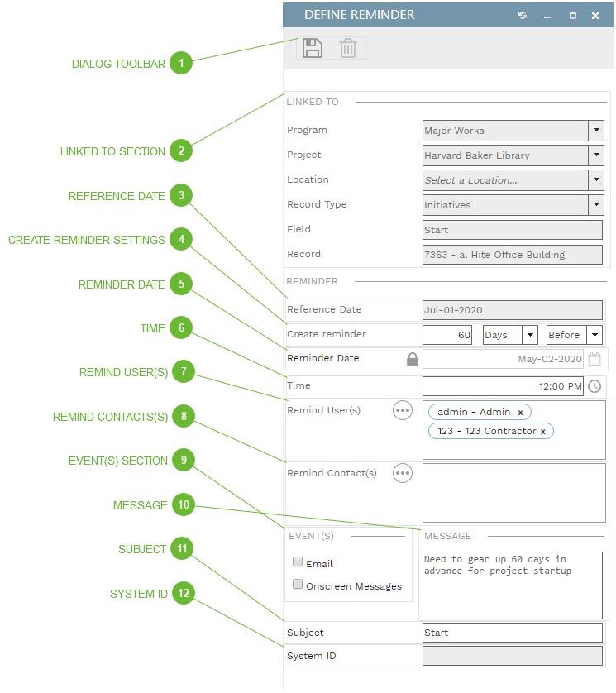Open the Before timing dropdown
The image size is (616, 693).
tap(594, 335)
